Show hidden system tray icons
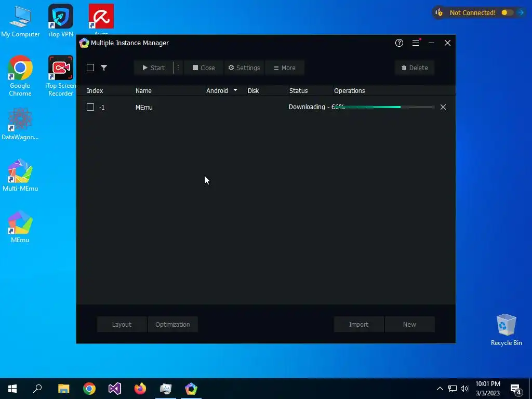Image resolution: width=532 pixels, height=399 pixels. (x=440, y=389)
